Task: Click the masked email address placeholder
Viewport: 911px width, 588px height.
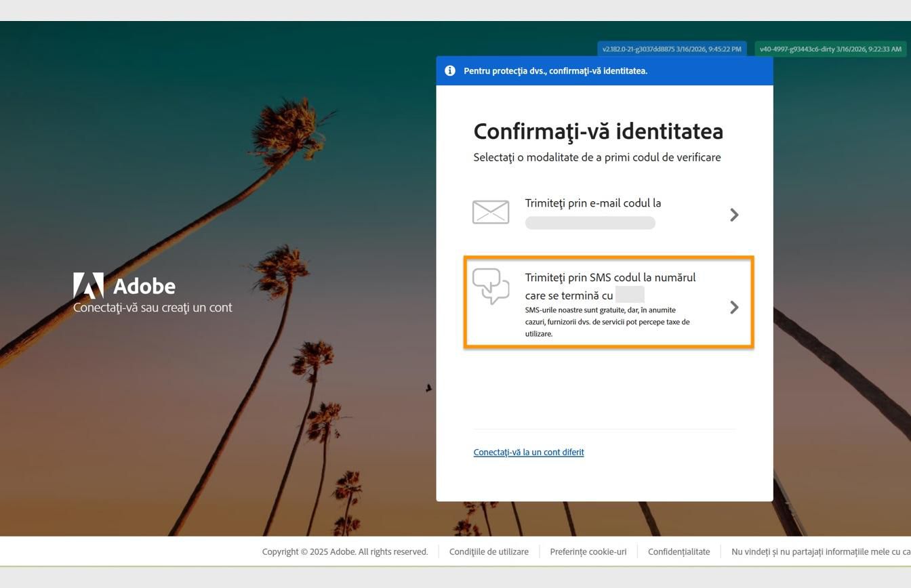Action: click(x=589, y=222)
